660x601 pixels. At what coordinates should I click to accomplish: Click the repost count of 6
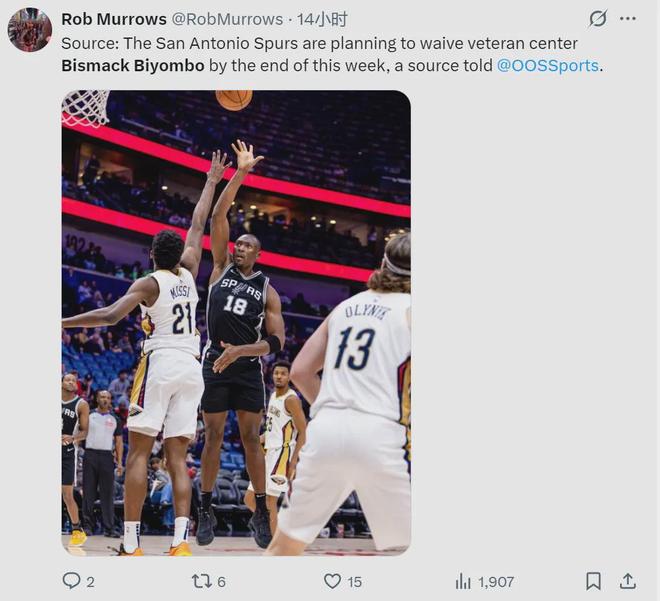point(221,582)
